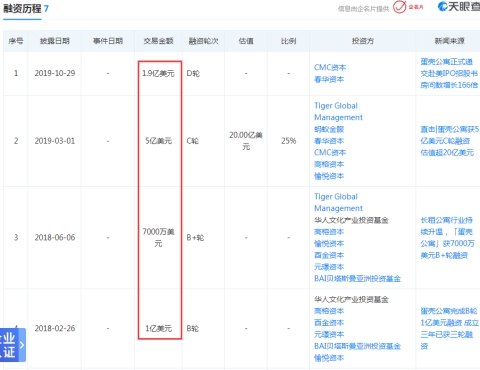
Task: Open 酉金资本 investor link in B轮 row
Action: tap(329, 323)
